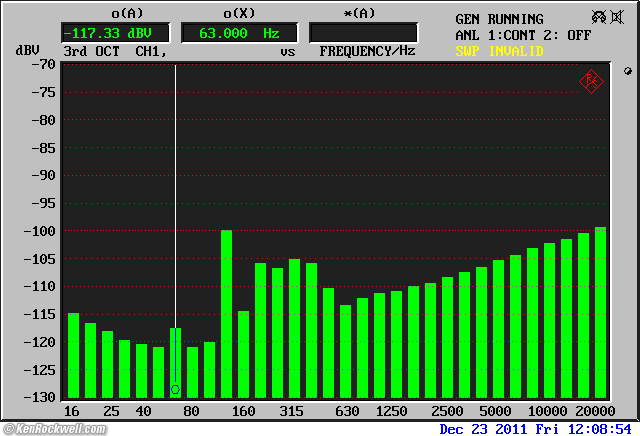Click the GEN RUNNING status text

(499, 19)
